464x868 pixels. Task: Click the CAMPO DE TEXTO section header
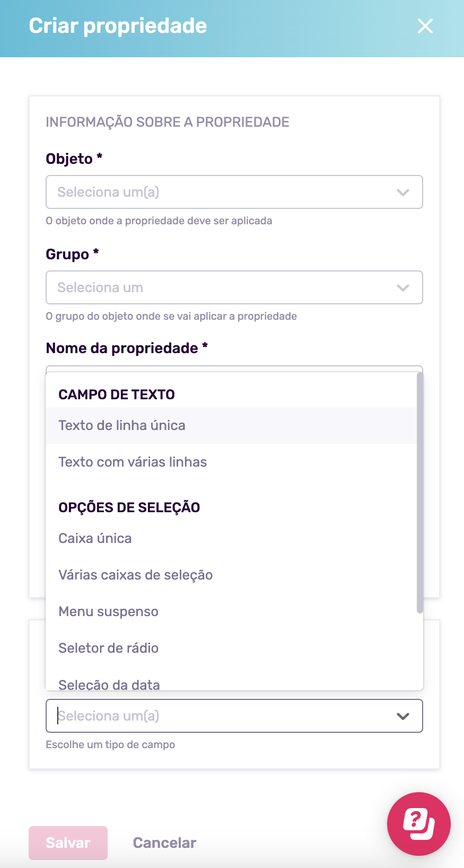click(x=116, y=394)
